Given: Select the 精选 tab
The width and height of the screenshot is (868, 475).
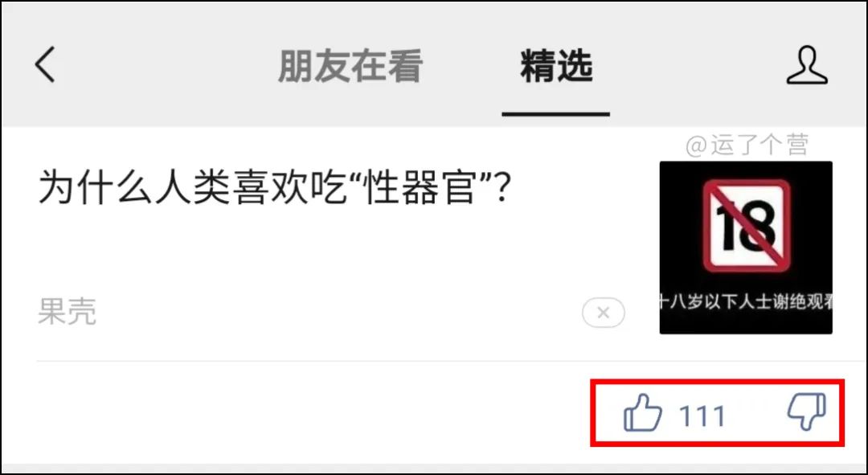Looking at the screenshot, I should point(556,66).
